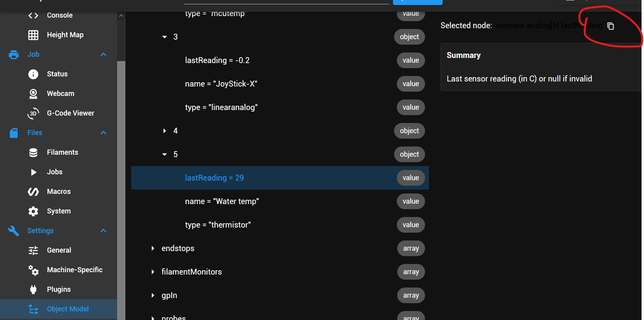Select name = "JoyStick-X" row
The image size is (644, 320).
pyautogui.click(x=280, y=84)
